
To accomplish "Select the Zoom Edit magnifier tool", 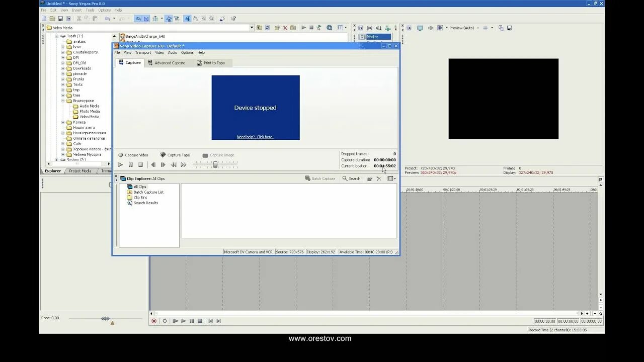I will click(211, 19).
